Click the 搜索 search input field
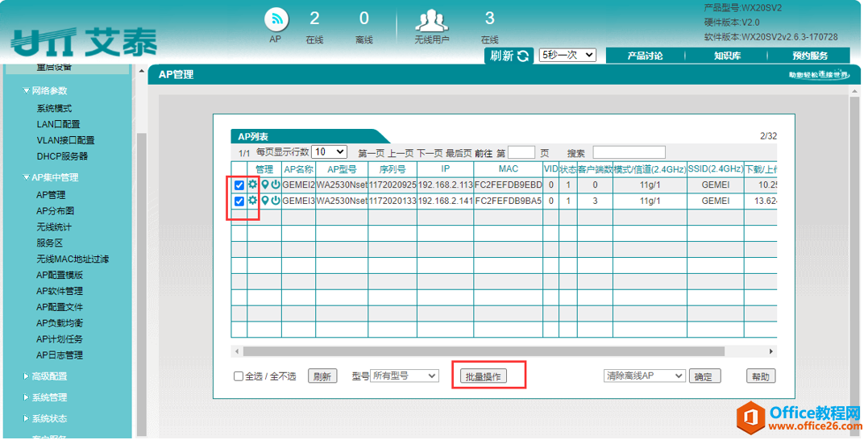 pos(629,152)
